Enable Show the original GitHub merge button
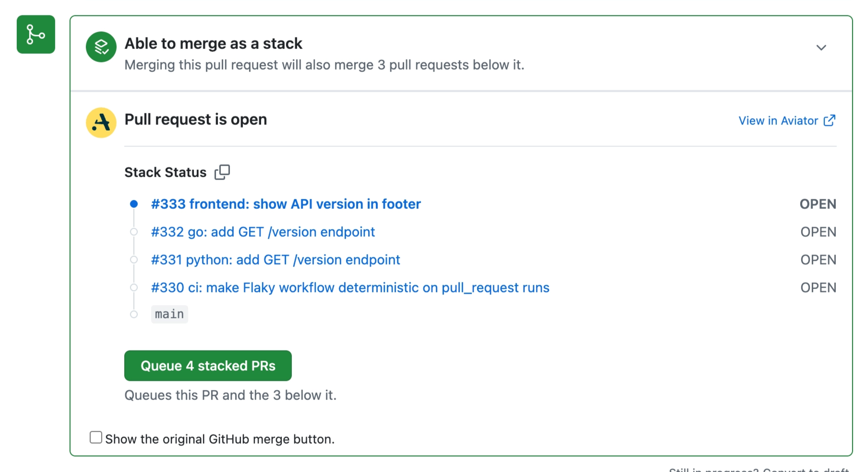The width and height of the screenshot is (868, 472). (x=96, y=437)
